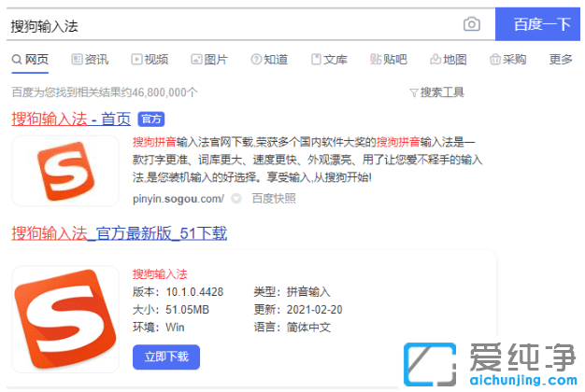Open the 搜狗输入法 - 首页 result
Viewport: 585px width, 392px height.
pos(71,119)
